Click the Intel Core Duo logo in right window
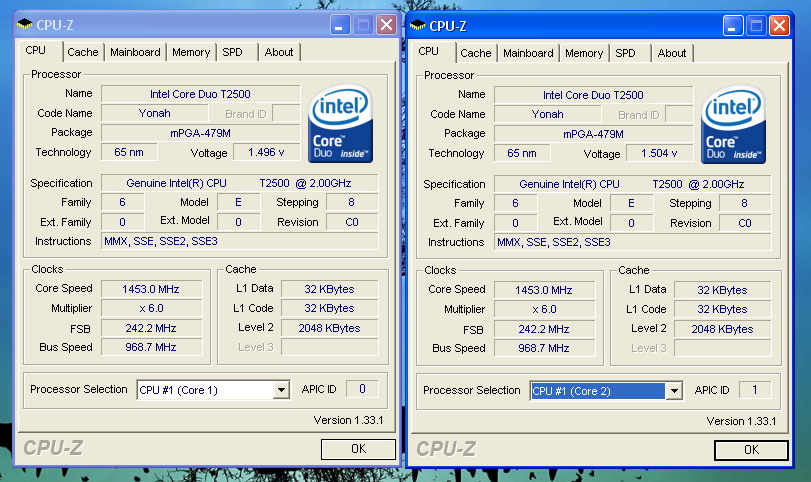 pyautogui.click(x=733, y=125)
